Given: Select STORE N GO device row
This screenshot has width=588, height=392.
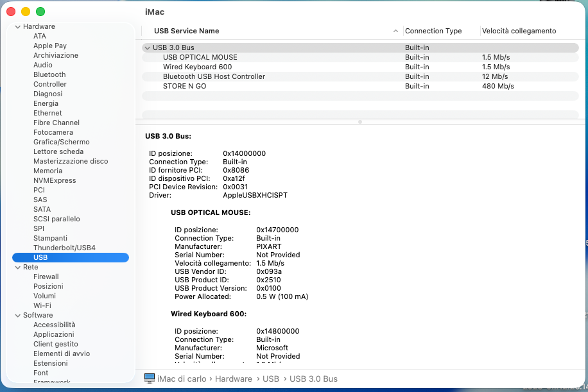Looking at the screenshot, I should pyautogui.click(x=360, y=86).
